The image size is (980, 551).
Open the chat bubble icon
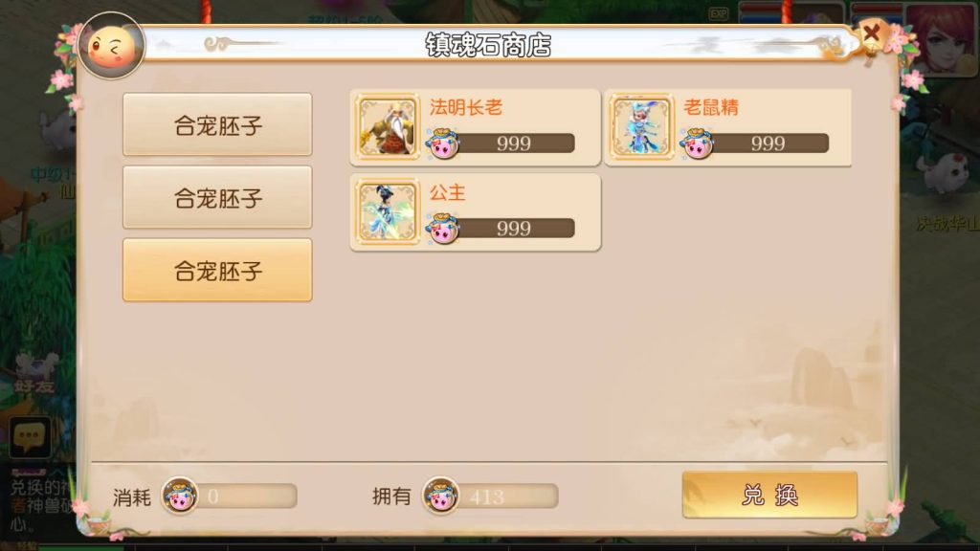(x=30, y=436)
